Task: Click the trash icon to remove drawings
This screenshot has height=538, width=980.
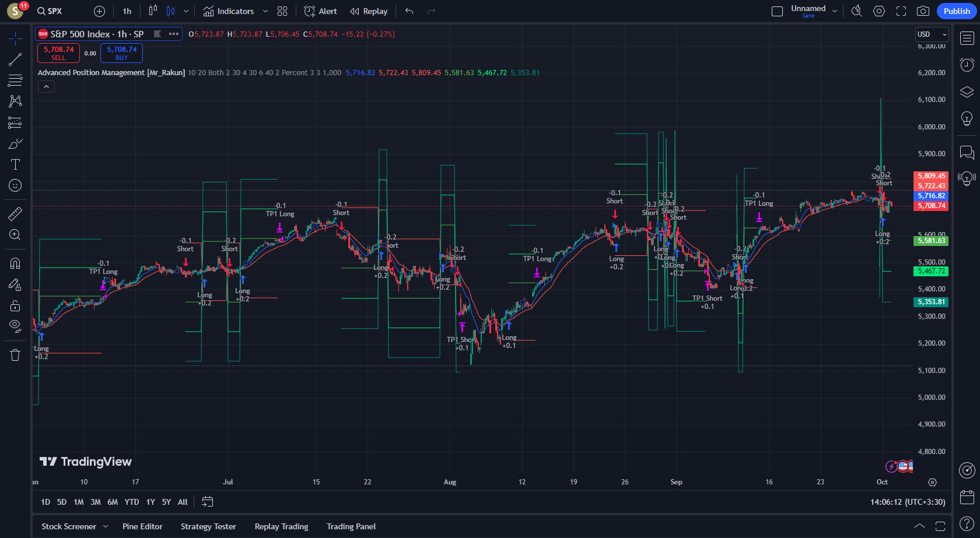Action: pos(15,355)
